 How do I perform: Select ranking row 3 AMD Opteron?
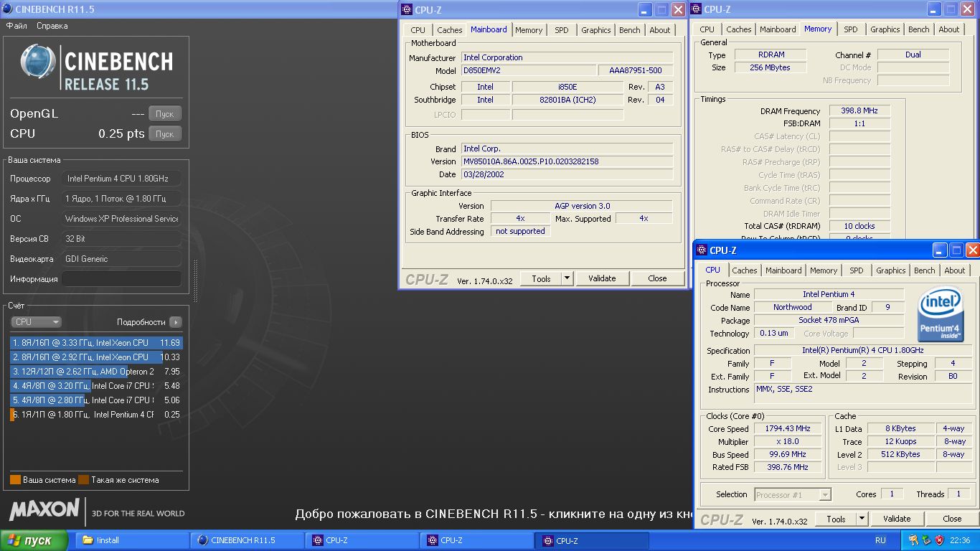[x=96, y=372]
